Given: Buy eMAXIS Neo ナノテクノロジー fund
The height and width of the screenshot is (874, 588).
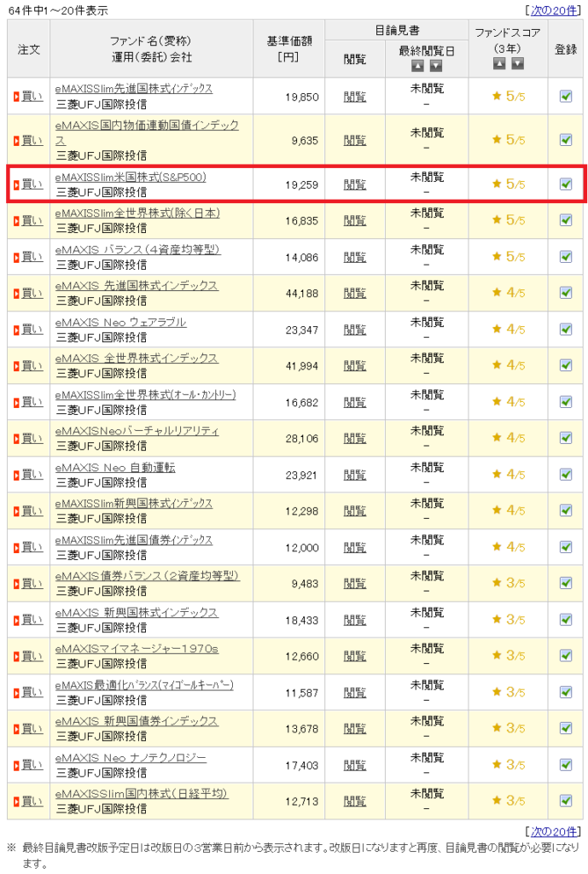Looking at the screenshot, I should pyautogui.click(x=32, y=765).
